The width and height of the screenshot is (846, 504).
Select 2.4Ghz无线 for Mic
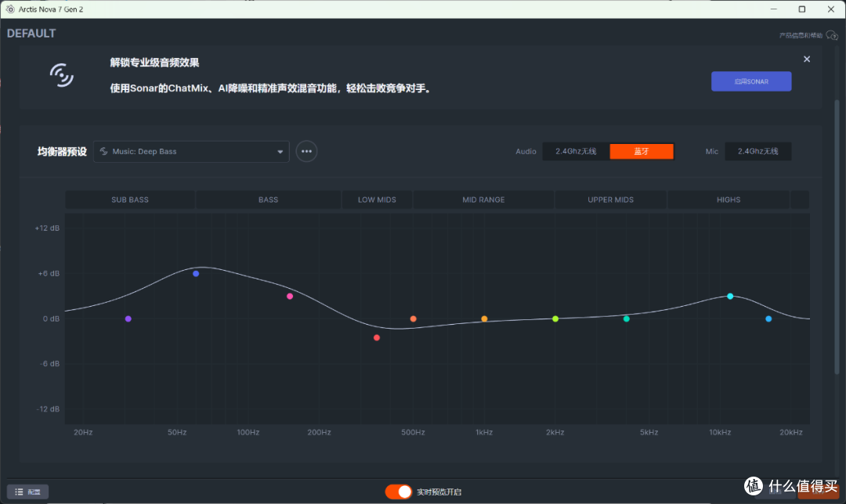(x=758, y=152)
